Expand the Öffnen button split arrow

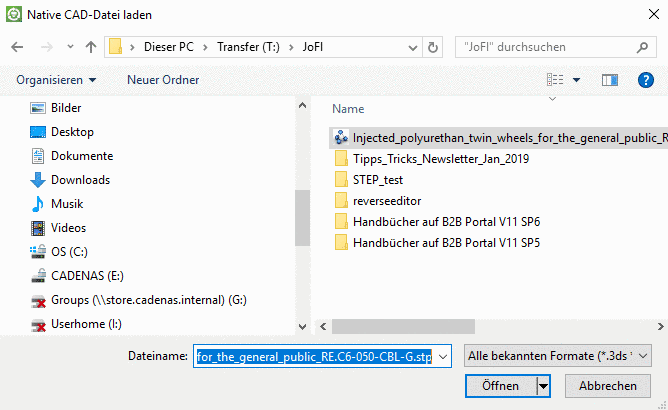[x=544, y=386]
